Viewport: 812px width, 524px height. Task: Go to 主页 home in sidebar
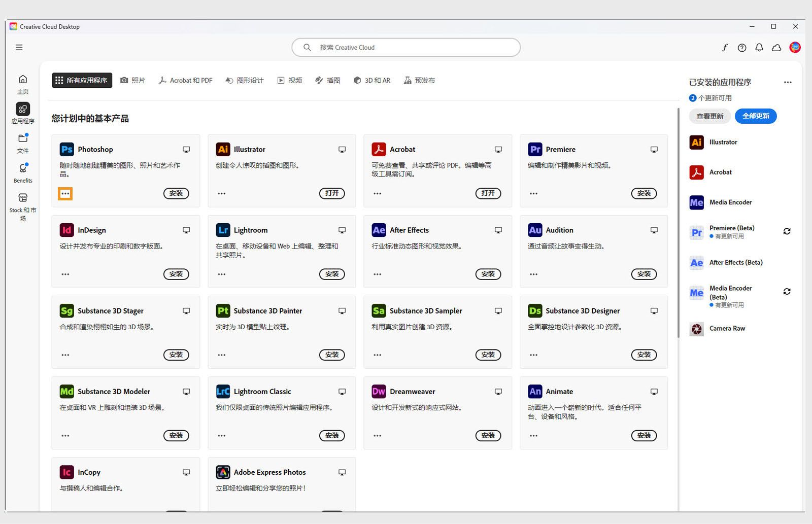coord(23,84)
